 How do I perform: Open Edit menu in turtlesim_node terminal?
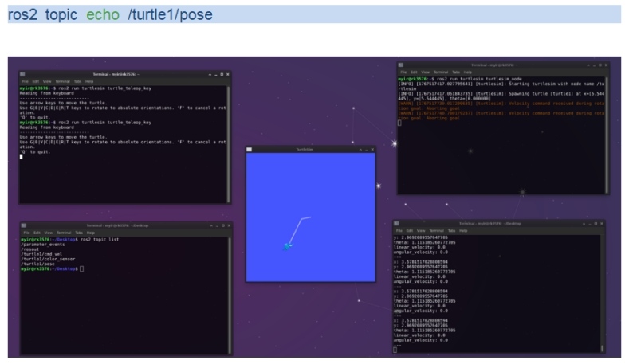pos(413,72)
